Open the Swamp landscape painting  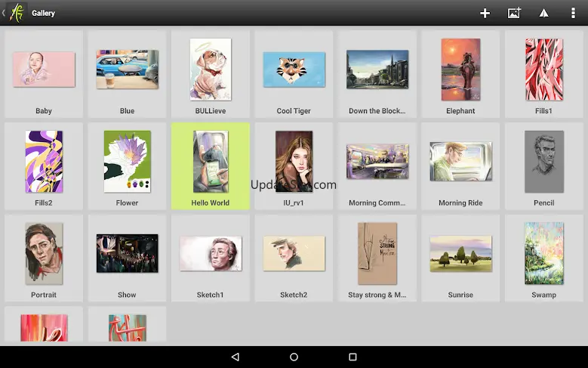click(x=543, y=253)
